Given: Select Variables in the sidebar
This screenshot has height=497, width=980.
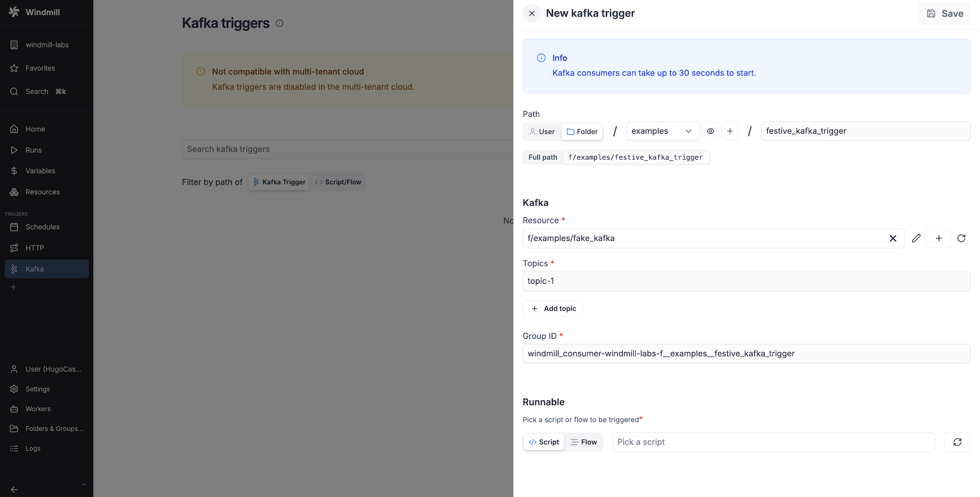Looking at the screenshot, I should (40, 170).
